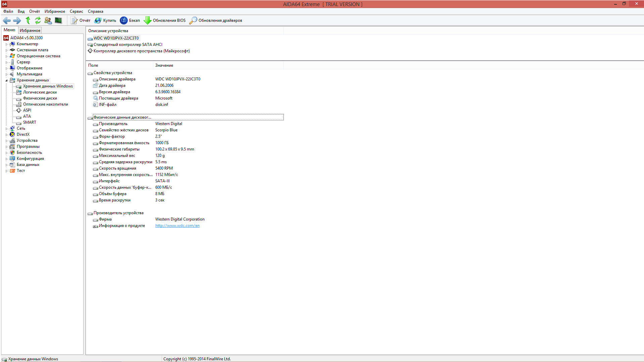The height and width of the screenshot is (362, 644).
Task: Click the Forward navigation arrow
Action: coord(17,20)
